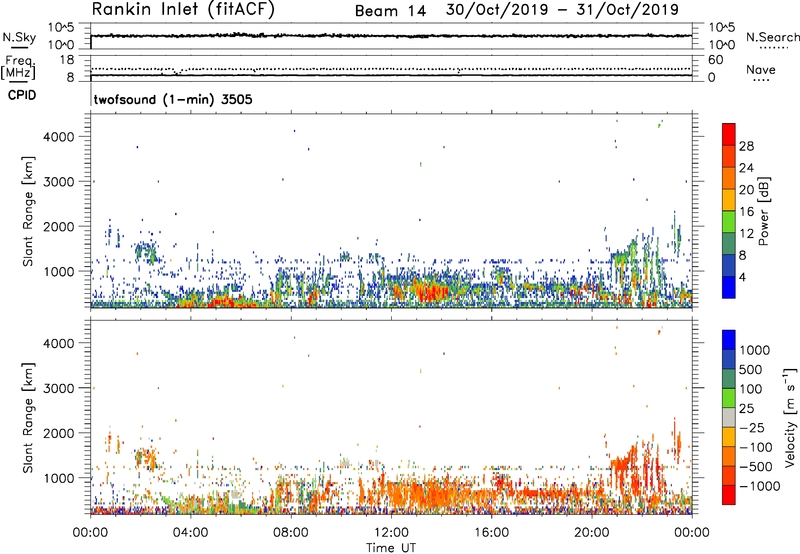Click the "4" tick on Power color bar
The image size is (800, 554).
pos(742,278)
